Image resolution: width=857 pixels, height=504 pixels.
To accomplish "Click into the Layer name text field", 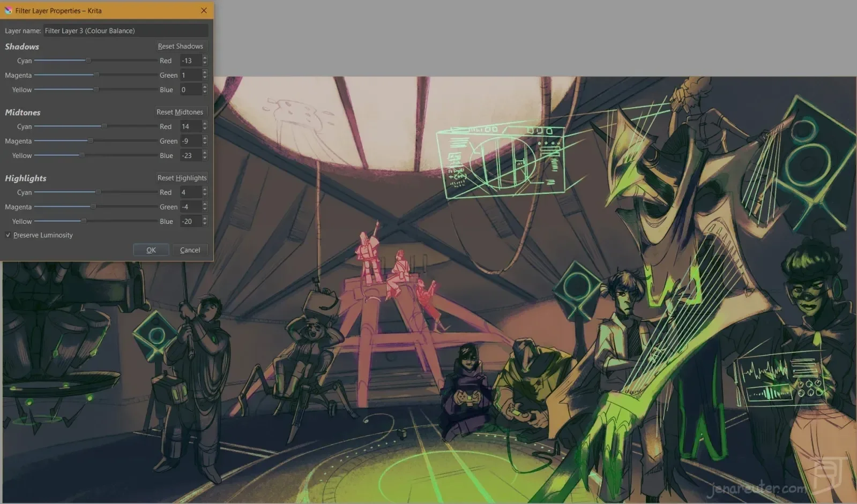I will [x=125, y=31].
